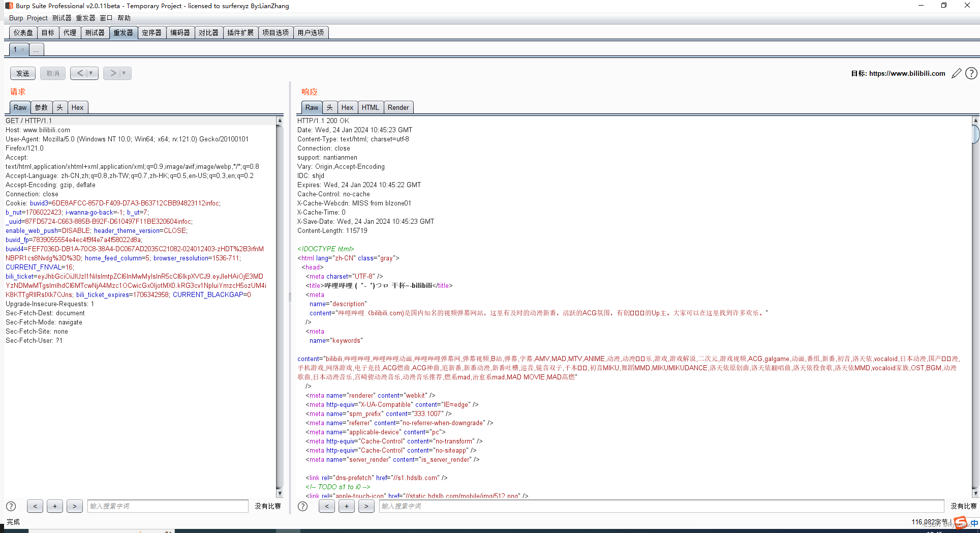Select the request 头 headers tab
Screen dimensions: 980x533
[x=59, y=107]
